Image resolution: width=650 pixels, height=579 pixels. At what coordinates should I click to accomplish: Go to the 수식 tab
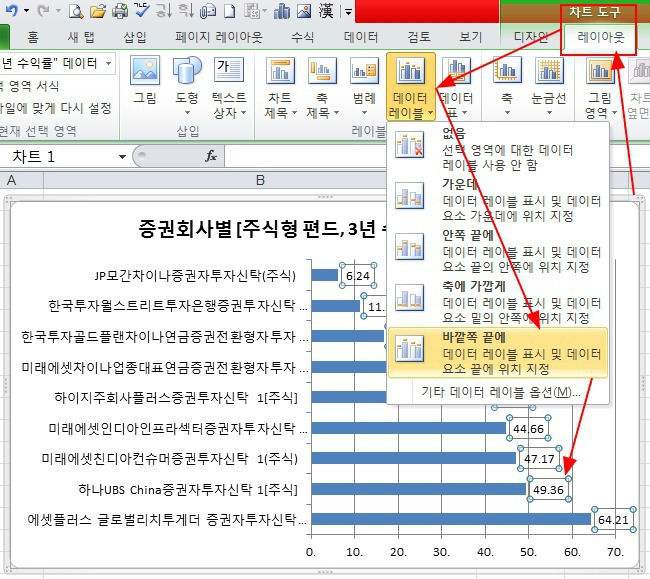(302, 37)
